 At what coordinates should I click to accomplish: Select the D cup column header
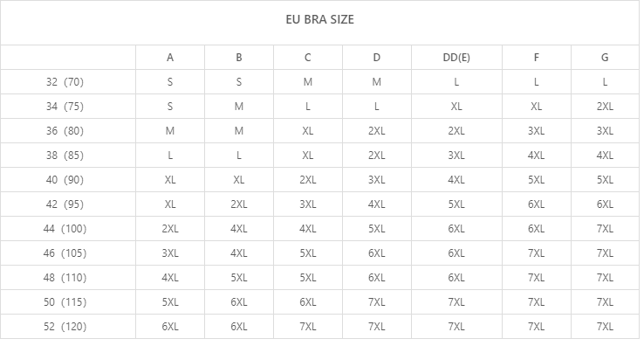click(x=377, y=58)
